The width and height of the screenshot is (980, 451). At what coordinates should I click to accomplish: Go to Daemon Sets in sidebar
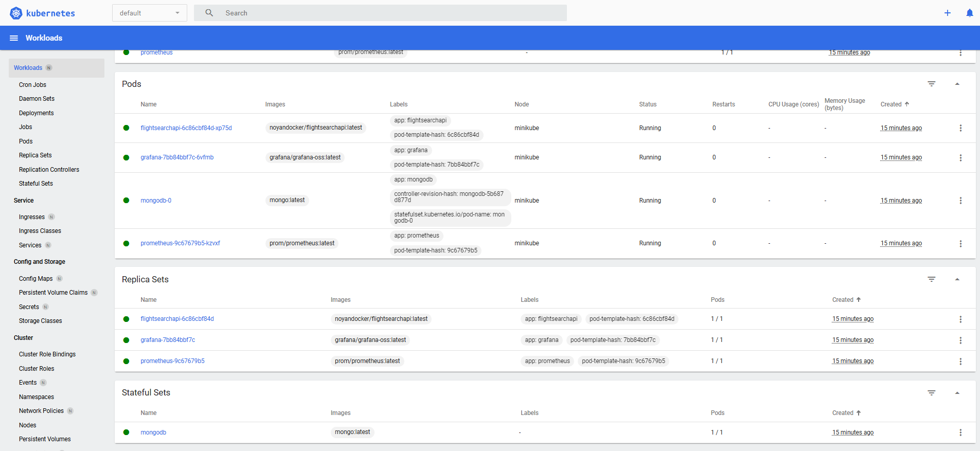click(37, 99)
